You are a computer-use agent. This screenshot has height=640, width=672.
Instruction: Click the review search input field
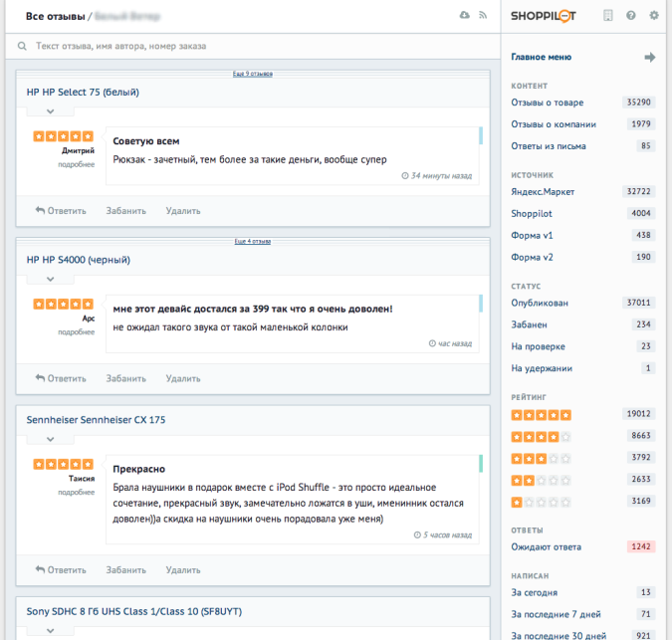[253, 46]
